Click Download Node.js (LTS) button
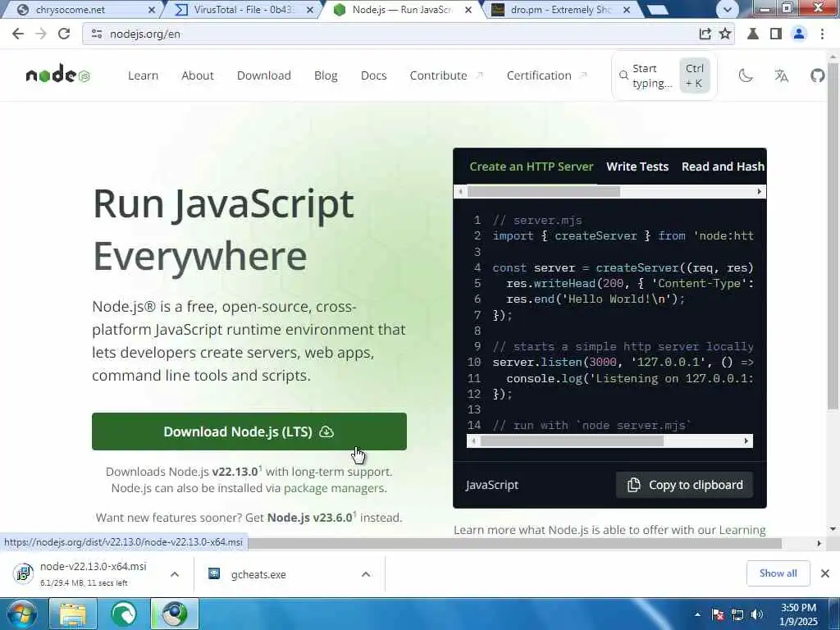The height and width of the screenshot is (630, 840). point(249,431)
